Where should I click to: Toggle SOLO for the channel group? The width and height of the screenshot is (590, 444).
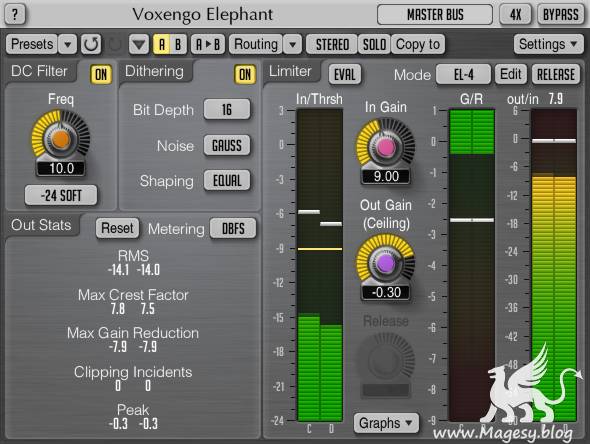click(374, 44)
